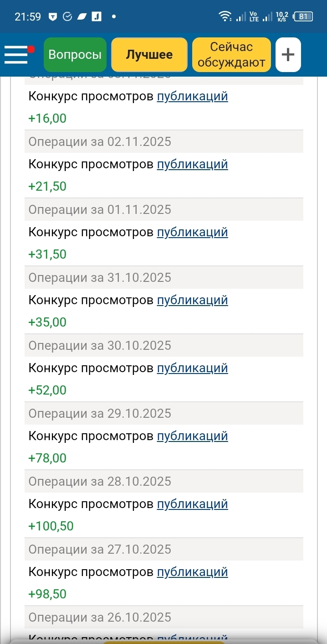Tap the music note notification icon
Viewport: 327px width, 644px height.
point(97,17)
